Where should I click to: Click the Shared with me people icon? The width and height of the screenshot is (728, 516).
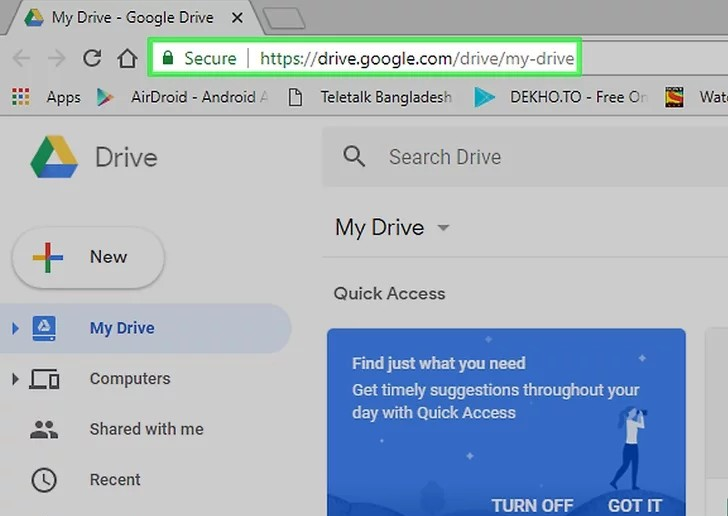point(44,429)
